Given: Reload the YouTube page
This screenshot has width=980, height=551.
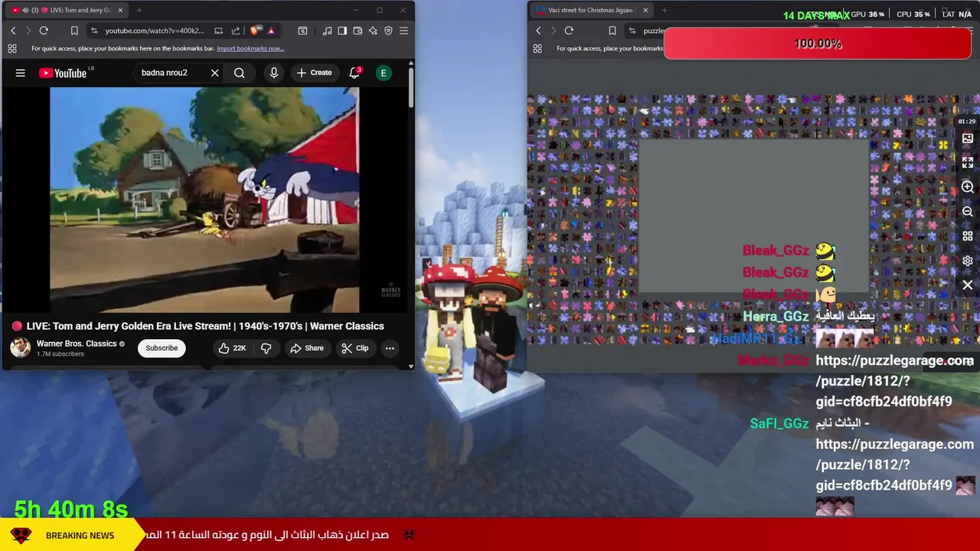Looking at the screenshot, I should point(44,31).
